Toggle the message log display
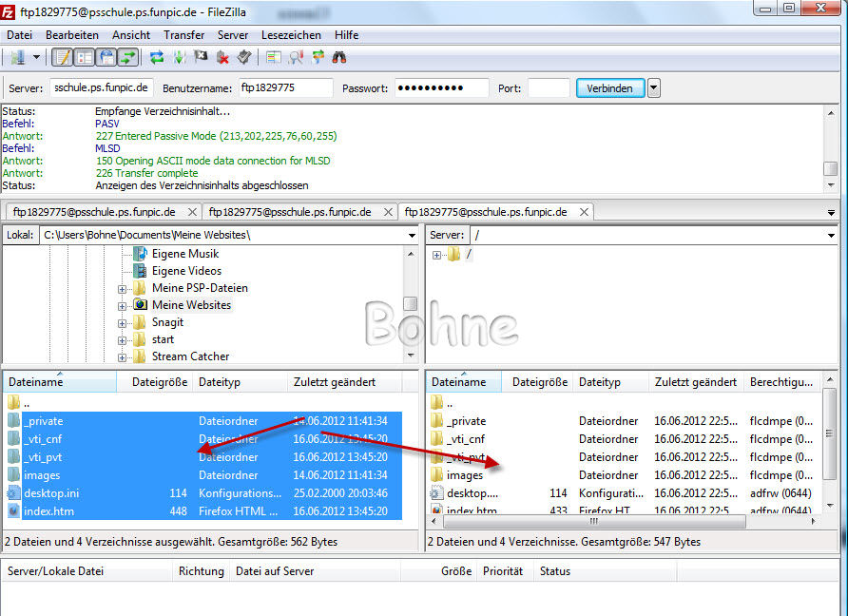The width and height of the screenshot is (848, 616). (x=62, y=57)
